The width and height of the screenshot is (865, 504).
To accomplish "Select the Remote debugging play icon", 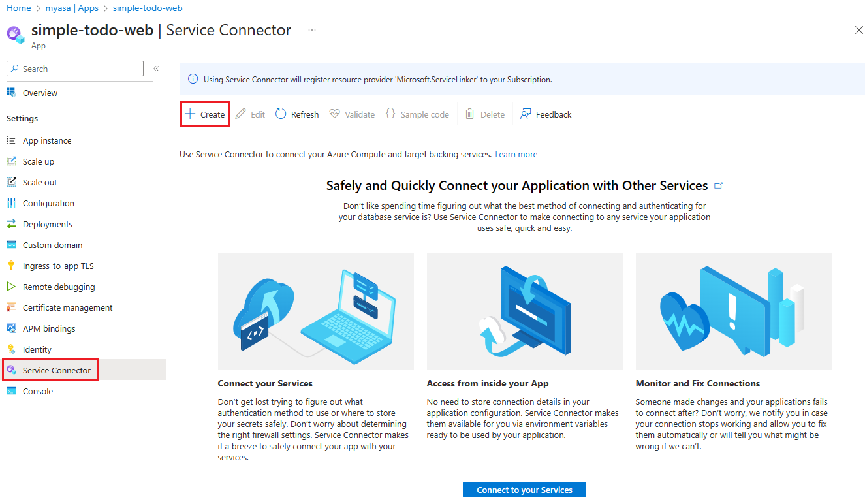I will tap(11, 287).
